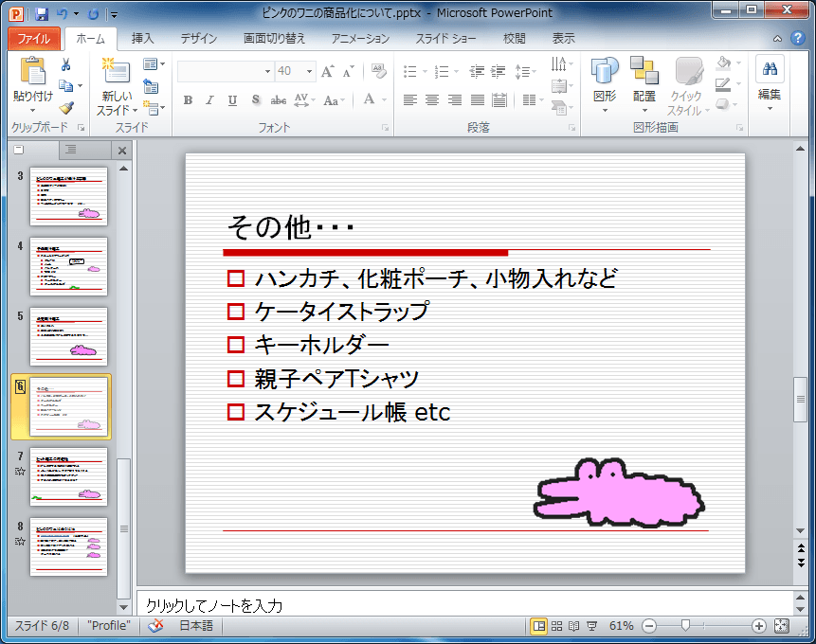Click the Paste clipboard icon
This screenshot has height=644, width=816.
pyautogui.click(x=32, y=71)
